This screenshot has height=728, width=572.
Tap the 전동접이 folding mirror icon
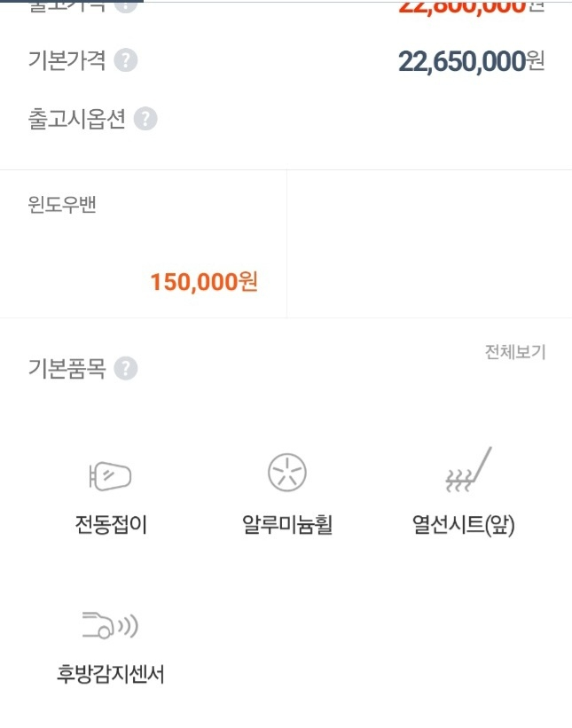click(110, 476)
